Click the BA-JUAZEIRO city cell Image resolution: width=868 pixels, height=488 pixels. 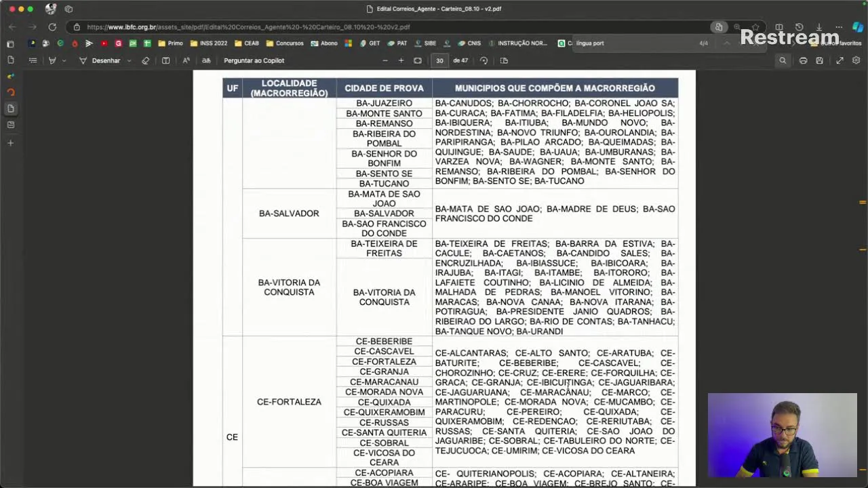[384, 103]
